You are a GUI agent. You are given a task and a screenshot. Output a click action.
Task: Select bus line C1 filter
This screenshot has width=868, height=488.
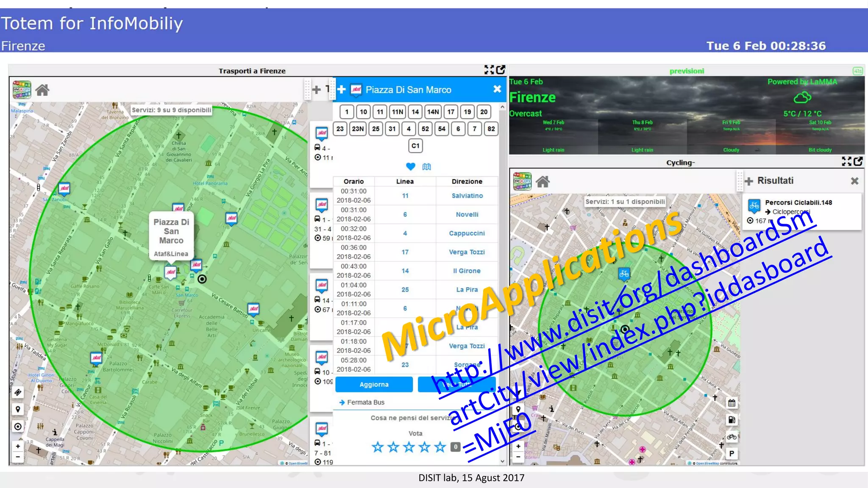click(x=415, y=146)
